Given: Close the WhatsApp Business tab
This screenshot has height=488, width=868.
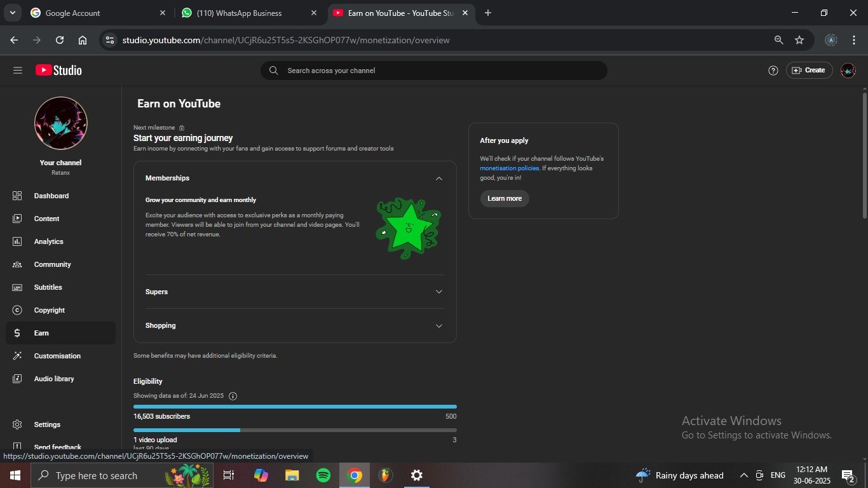Looking at the screenshot, I should point(314,13).
